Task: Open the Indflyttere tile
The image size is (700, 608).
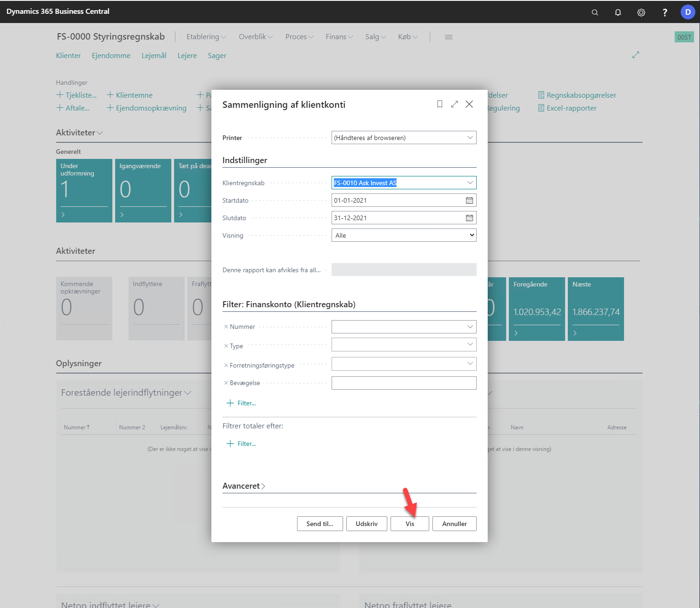Action: [x=157, y=309]
